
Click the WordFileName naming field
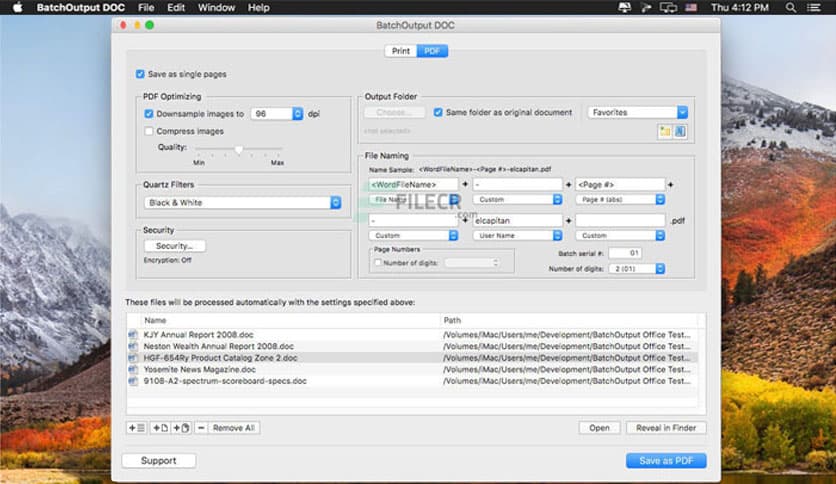coord(413,184)
